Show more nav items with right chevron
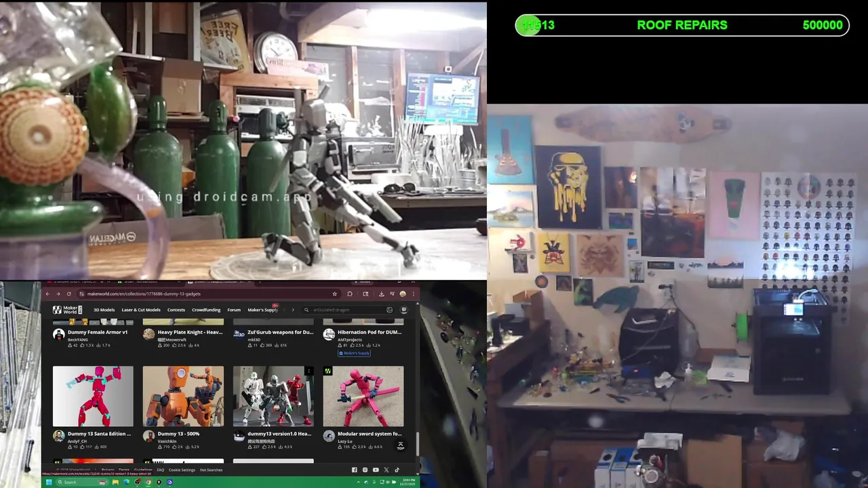This screenshot has width=868, height=488. pyautogui.click(x=293, y=310)
